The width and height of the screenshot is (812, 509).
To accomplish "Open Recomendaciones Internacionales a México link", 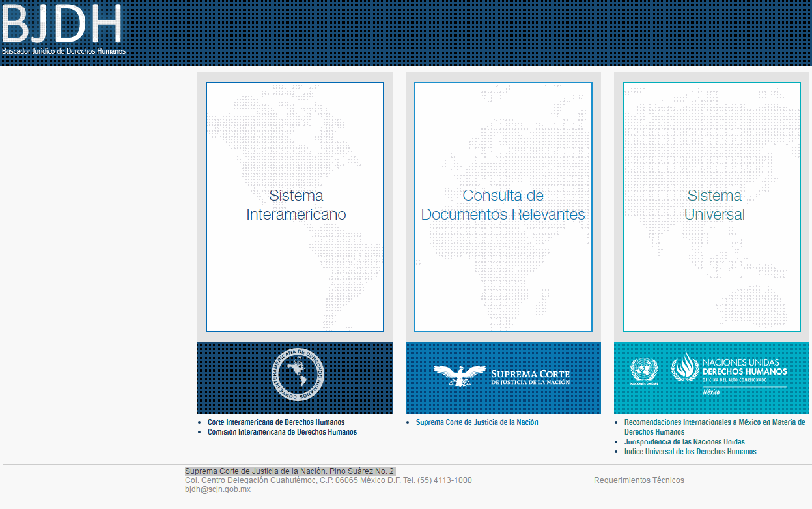I will [714, 422].
